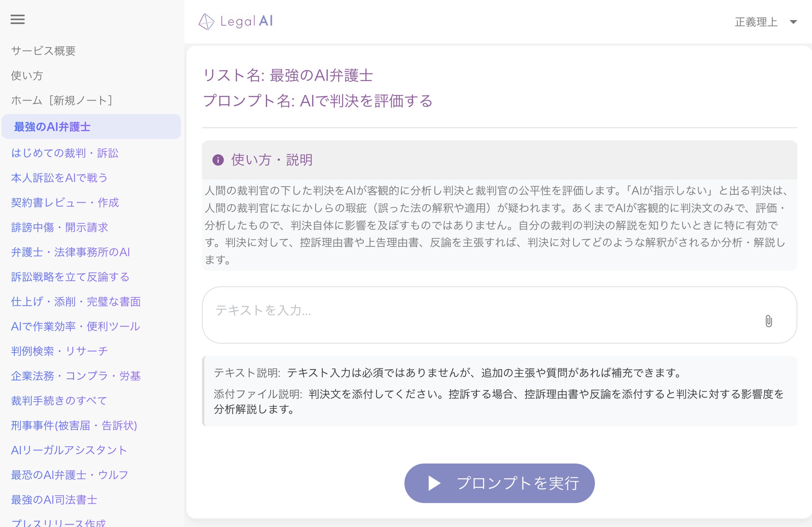
Task: Open サービス概要 in the sidebar
Action: [x=43, y=51]
